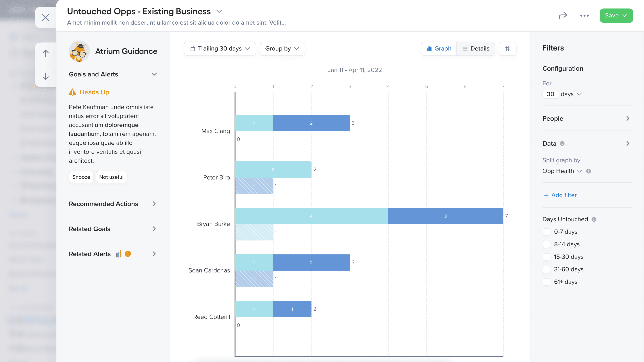This screenshot has width=644, height=362.
Task: Switch to the Graph view tab
Action: pos(439,49)
